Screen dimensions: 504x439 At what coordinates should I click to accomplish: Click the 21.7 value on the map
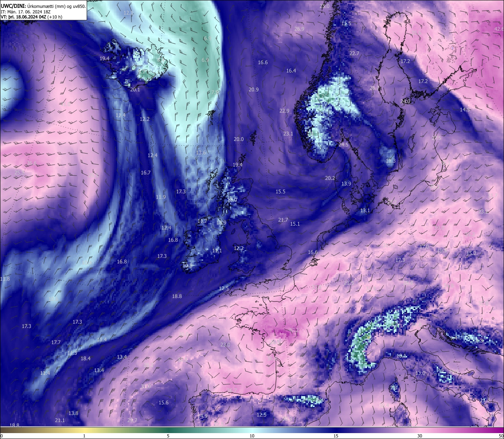283,220
